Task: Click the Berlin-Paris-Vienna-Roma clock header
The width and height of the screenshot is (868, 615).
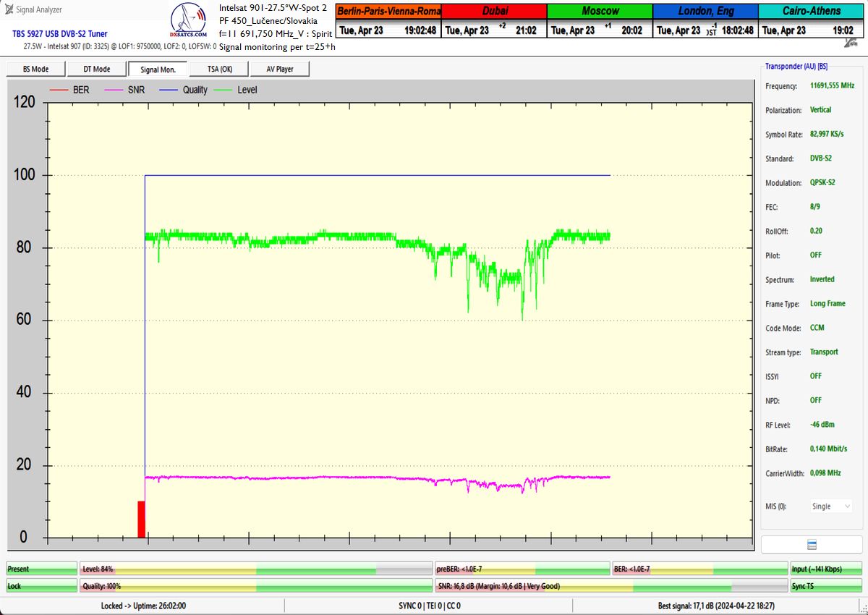Action: pos(388,12)
